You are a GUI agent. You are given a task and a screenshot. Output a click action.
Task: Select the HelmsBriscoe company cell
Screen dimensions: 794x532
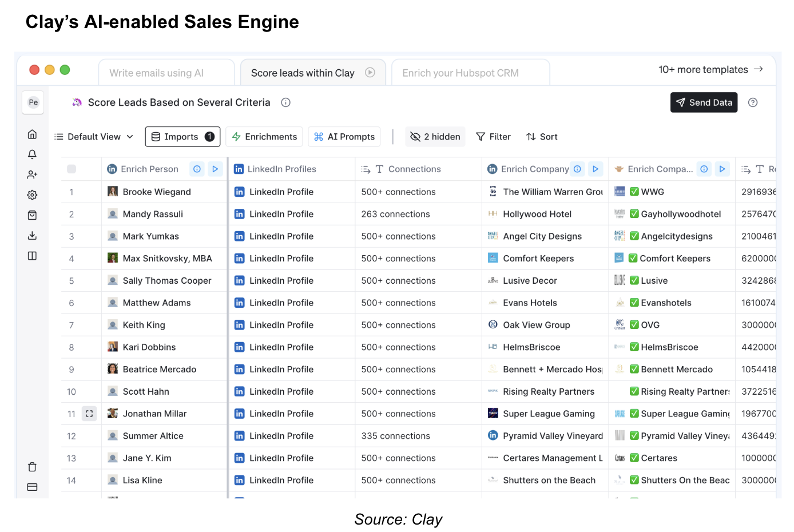click(x=545, y=347)
